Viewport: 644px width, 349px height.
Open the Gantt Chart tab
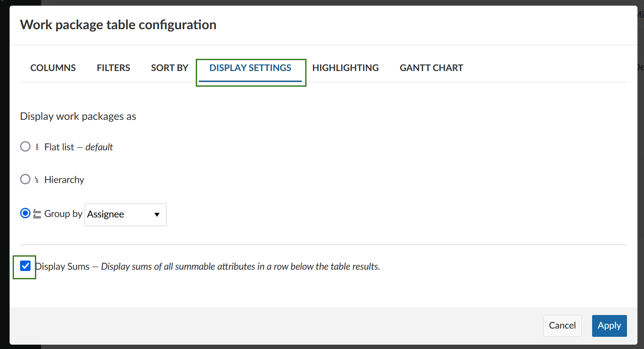431,68
